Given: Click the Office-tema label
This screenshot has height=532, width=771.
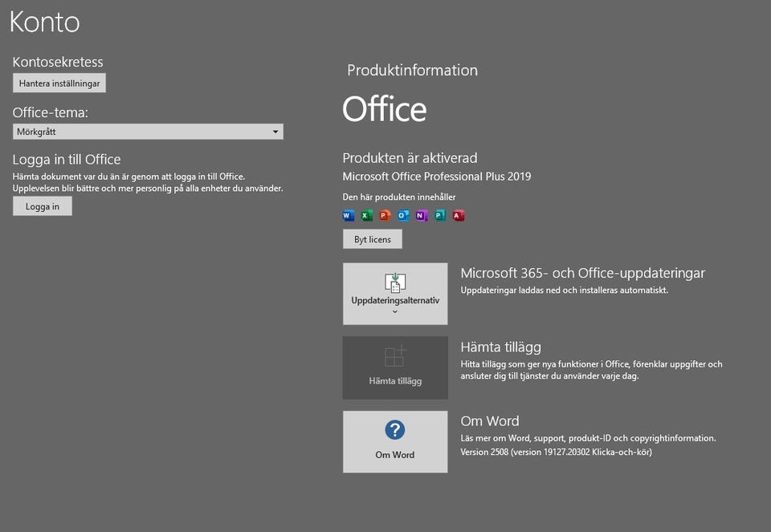Looking at the screenshot, I should 50,112.
